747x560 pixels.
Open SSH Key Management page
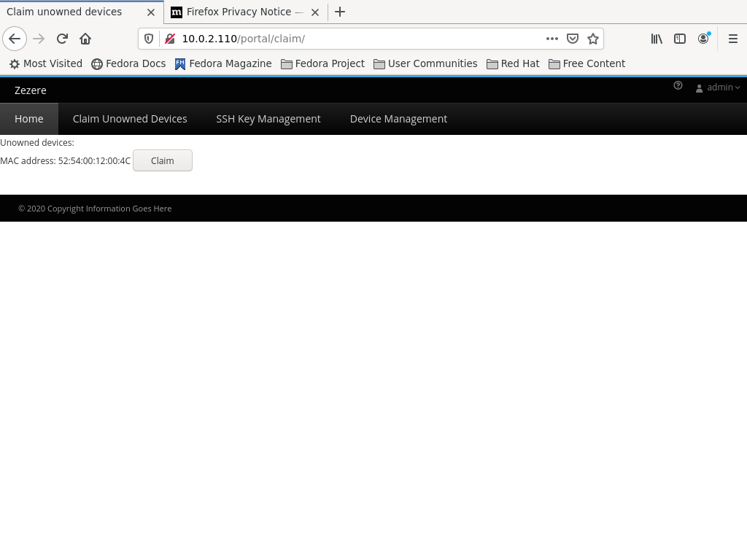point(268,119)
